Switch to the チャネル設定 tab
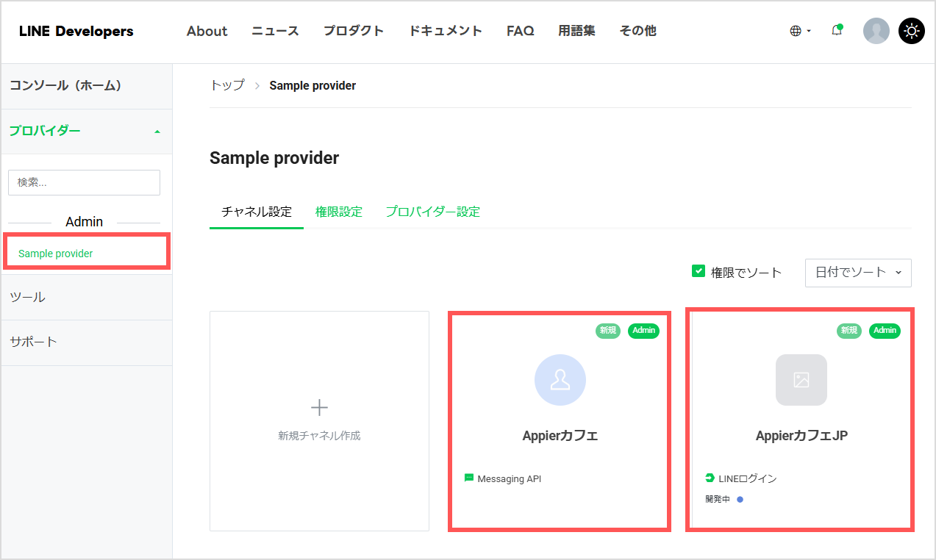Image resolution: width=936 pixels, height=560 pixels. (x=257, y=212)
